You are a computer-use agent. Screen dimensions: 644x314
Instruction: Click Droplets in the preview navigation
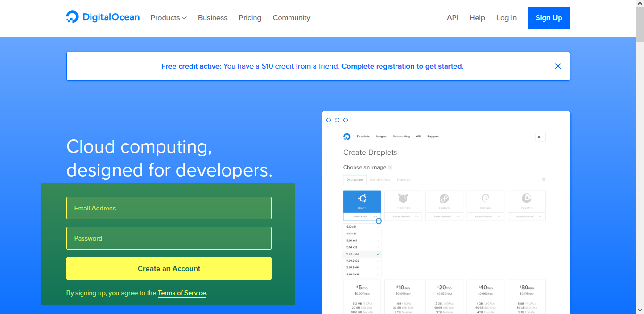(363, 137)
